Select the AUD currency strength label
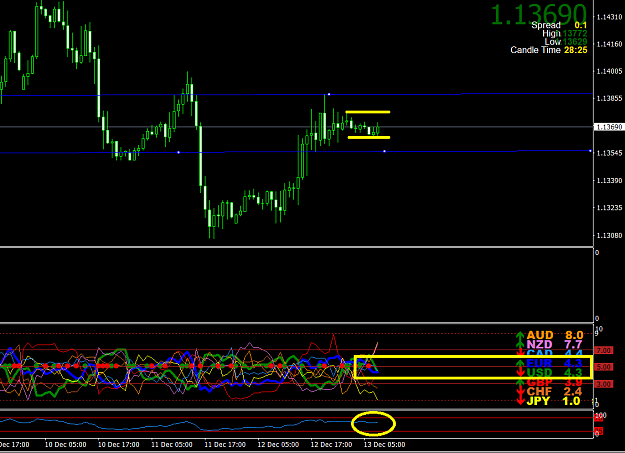625x453 pixels. coord(540,335)
